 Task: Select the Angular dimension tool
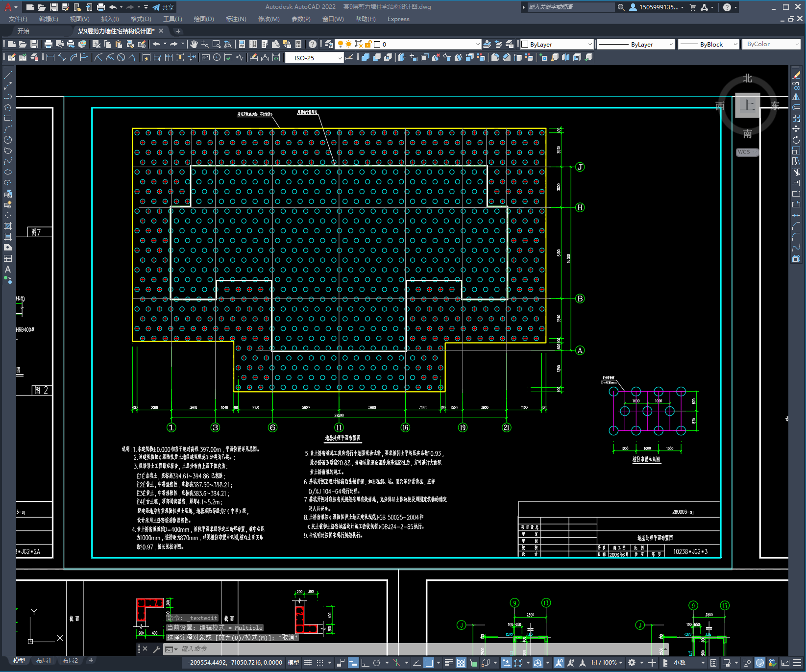132,58
